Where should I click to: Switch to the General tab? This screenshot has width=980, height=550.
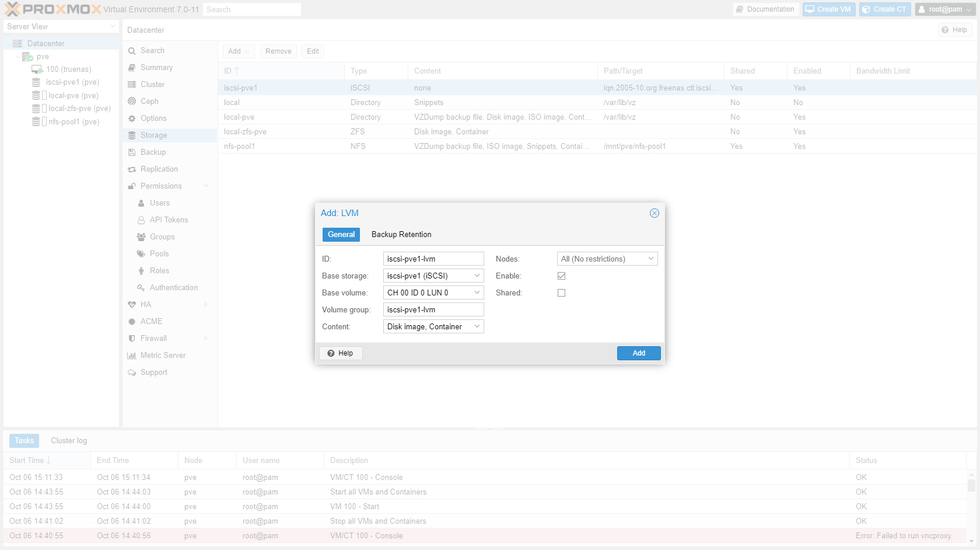tap(341, 235)
